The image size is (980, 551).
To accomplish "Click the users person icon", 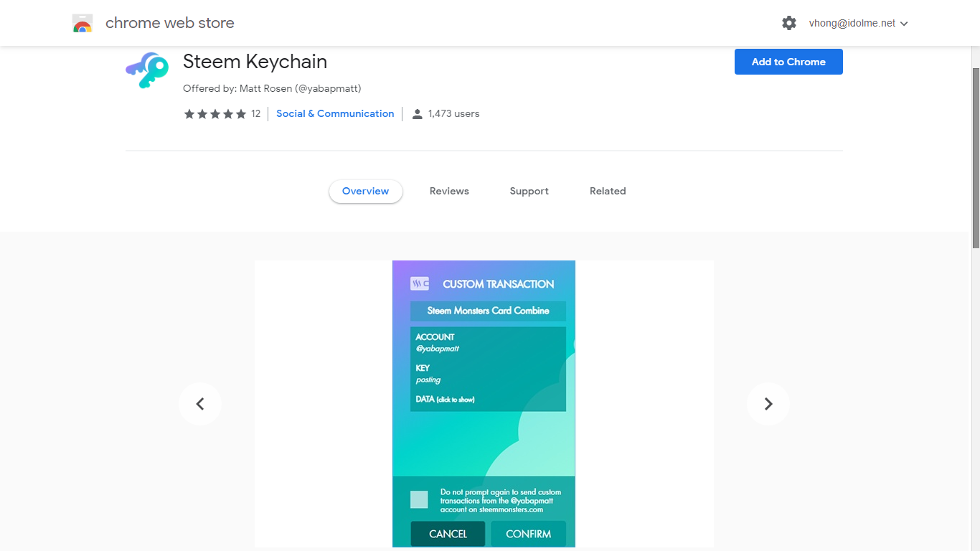I will 417,114.
